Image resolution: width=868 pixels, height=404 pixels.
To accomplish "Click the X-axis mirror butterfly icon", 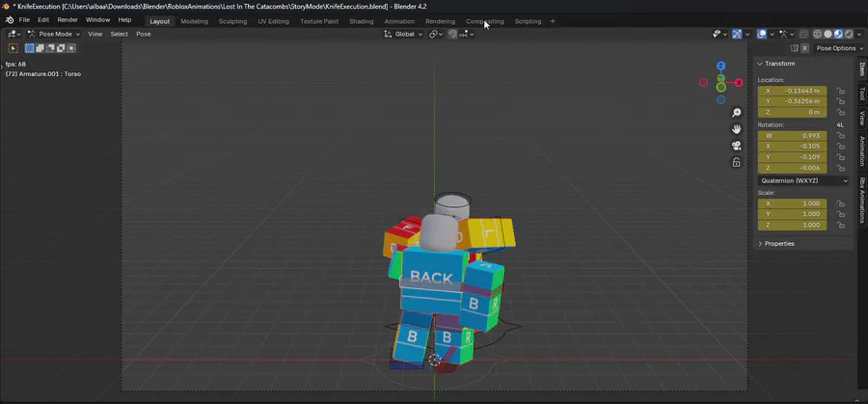I will [795, 48].
